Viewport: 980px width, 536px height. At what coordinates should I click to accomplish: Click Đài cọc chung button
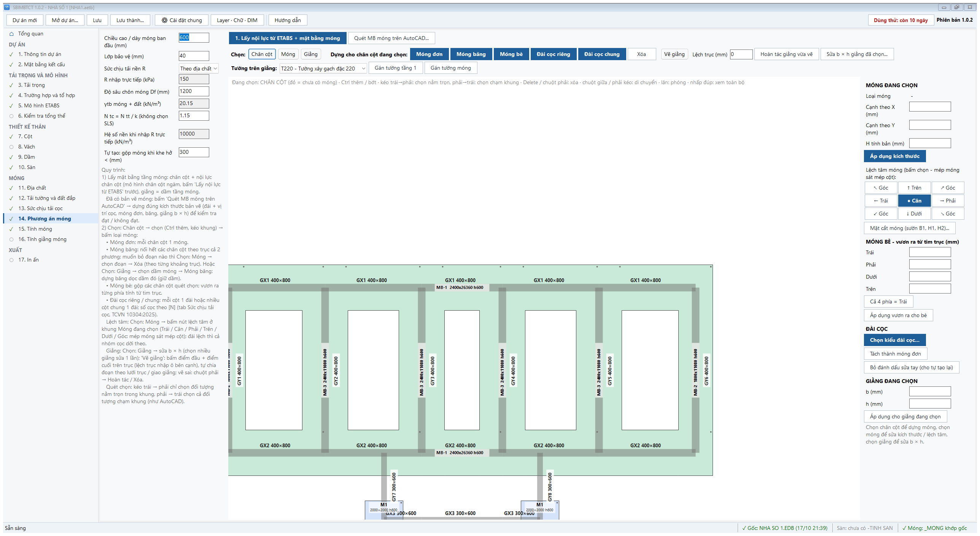pyautogui.click(x=602, y=54)
